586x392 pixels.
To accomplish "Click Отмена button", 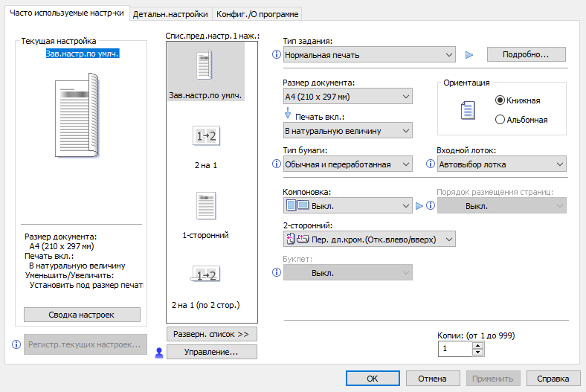I will pos(432,379).
